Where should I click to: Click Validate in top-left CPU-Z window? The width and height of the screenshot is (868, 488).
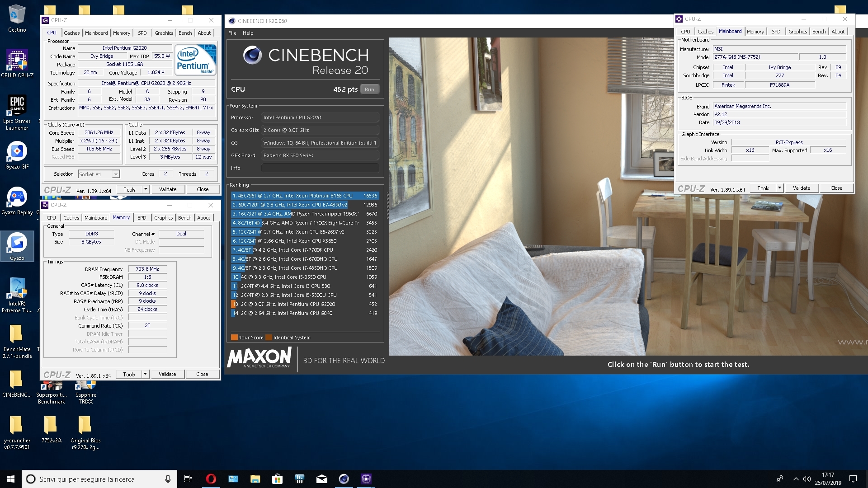coord(168,189)
